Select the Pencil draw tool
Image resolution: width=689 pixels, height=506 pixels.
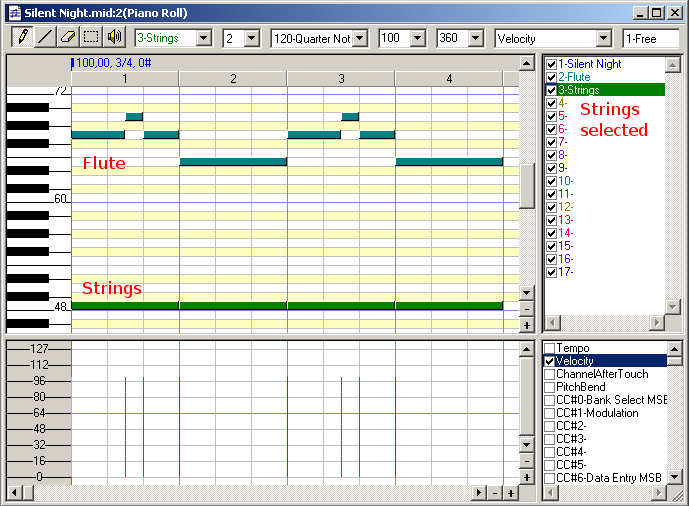pos(21,37)
